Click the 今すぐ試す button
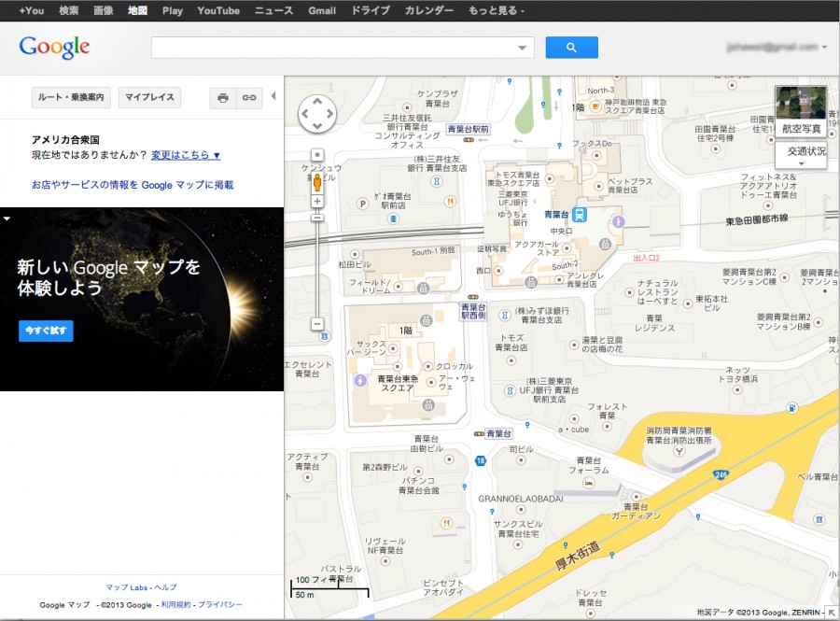The height and width of the screenshot is (621, 840). click(46, 331)
